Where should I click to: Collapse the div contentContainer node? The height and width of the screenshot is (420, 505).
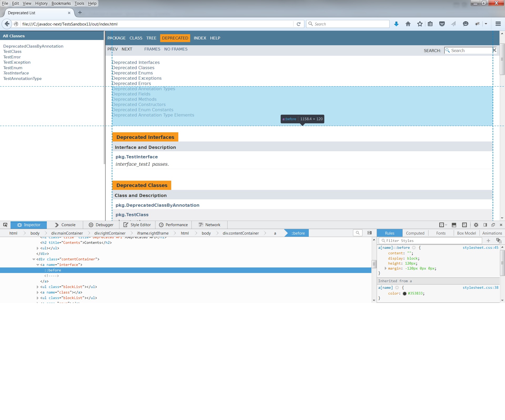(34, 259)
